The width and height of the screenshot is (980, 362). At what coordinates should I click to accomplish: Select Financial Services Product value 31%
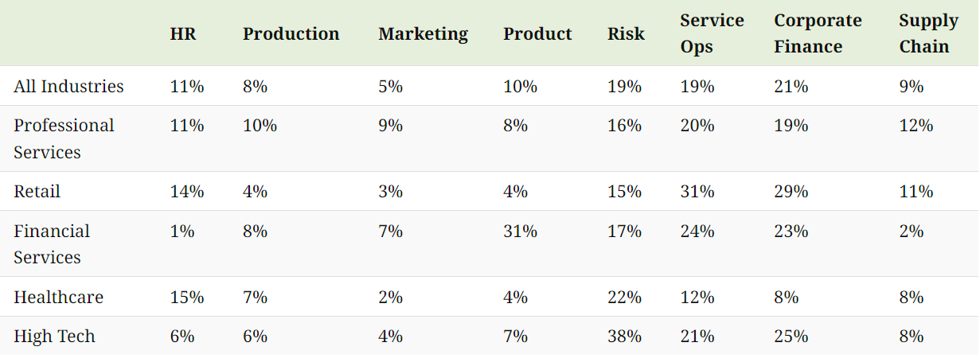pyautogui.click(x=520, y=232)
